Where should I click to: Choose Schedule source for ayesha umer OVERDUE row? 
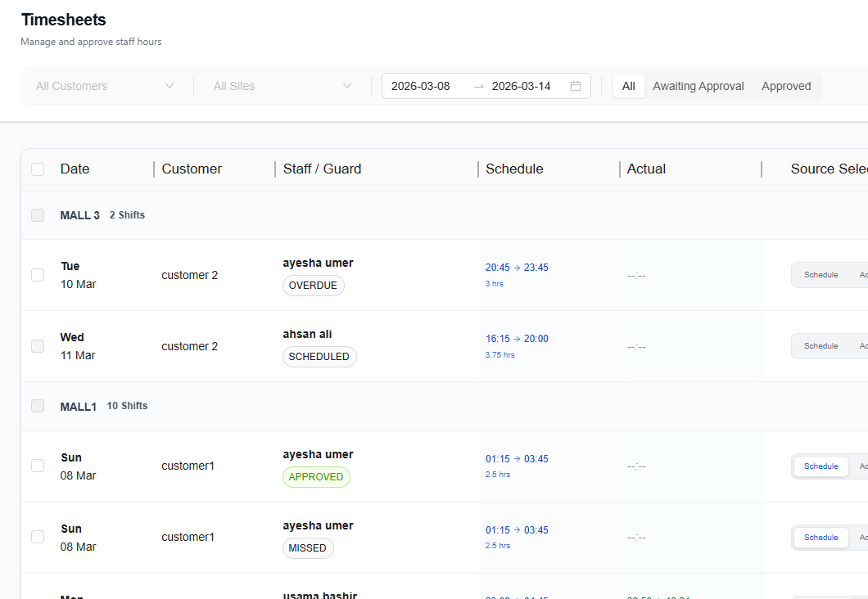[x=821, y=275]
